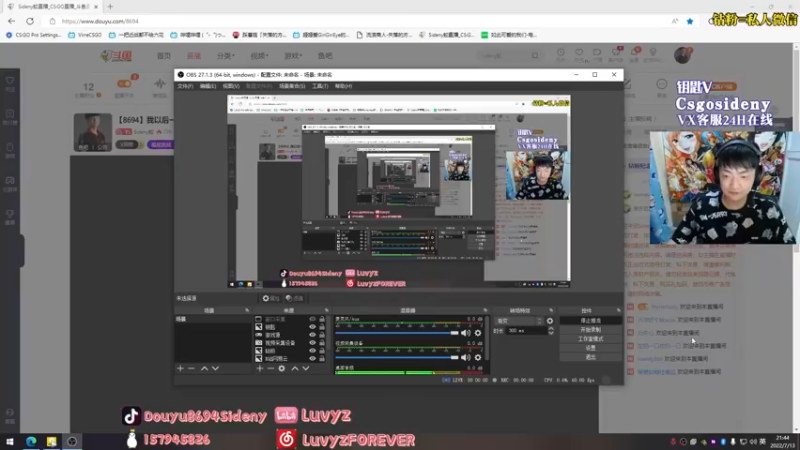800x450 pixels.
Task: Pop out the 来源 dock panel icon
Action: (327, 310)
